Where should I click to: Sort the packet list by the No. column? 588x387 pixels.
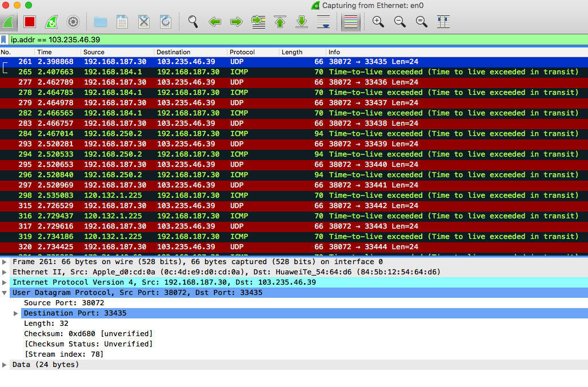coord(17,52)
